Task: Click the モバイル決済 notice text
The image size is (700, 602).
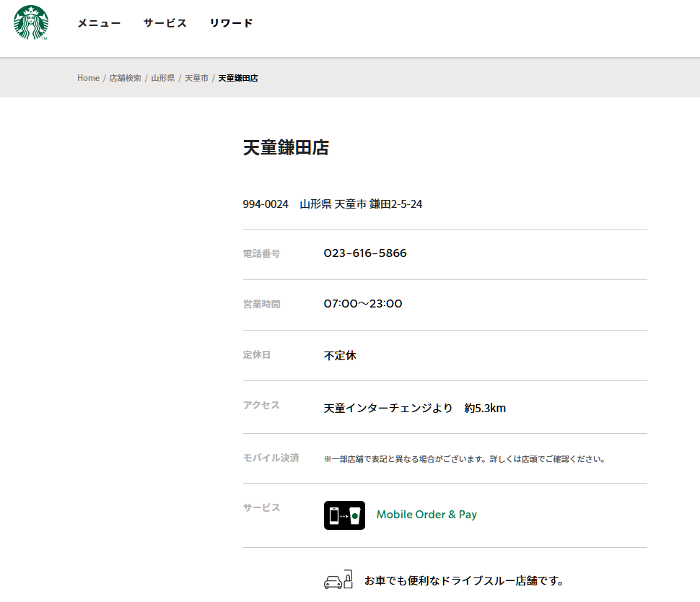Action: coord(464,458)
